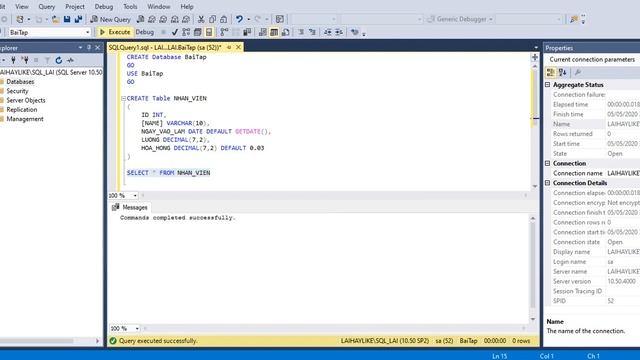Viewport: 640px width, 360px height.
Task: Close the SQLQuery1.sql tab
Action: (238, 47)
